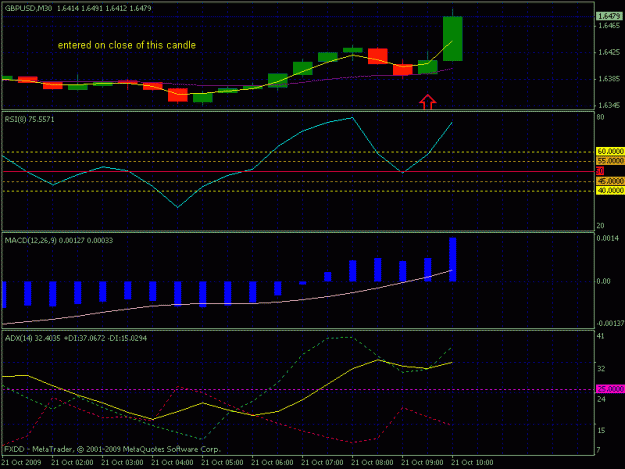Click the time axis label 21 Oct 10:00
The image size is (625, 469).
472,463
